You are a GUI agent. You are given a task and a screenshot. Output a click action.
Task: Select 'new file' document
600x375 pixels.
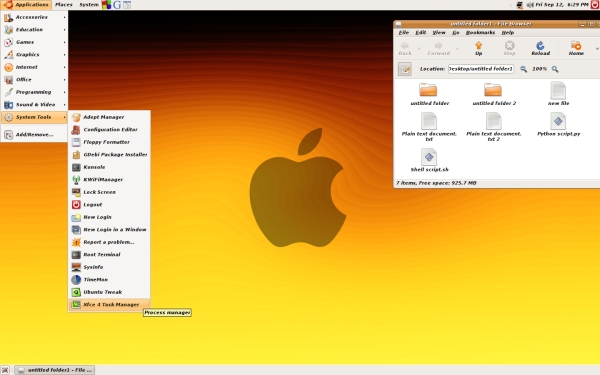pyautogui.click(x=558, y=91)
